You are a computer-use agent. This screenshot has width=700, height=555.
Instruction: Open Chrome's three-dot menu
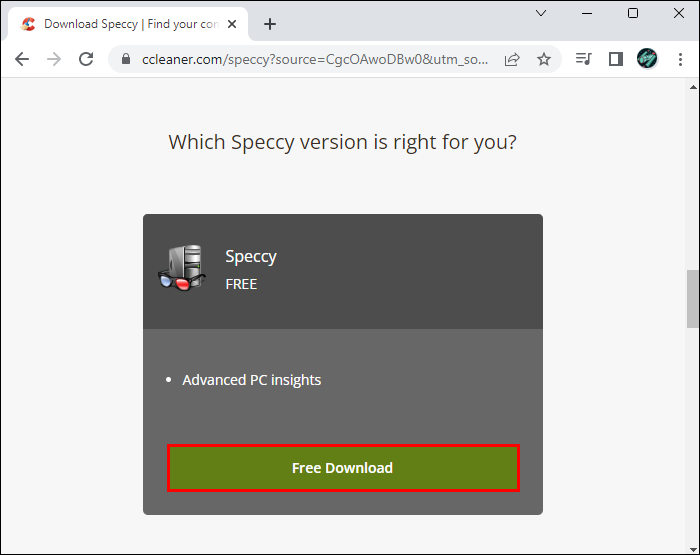tap(678, 59)
